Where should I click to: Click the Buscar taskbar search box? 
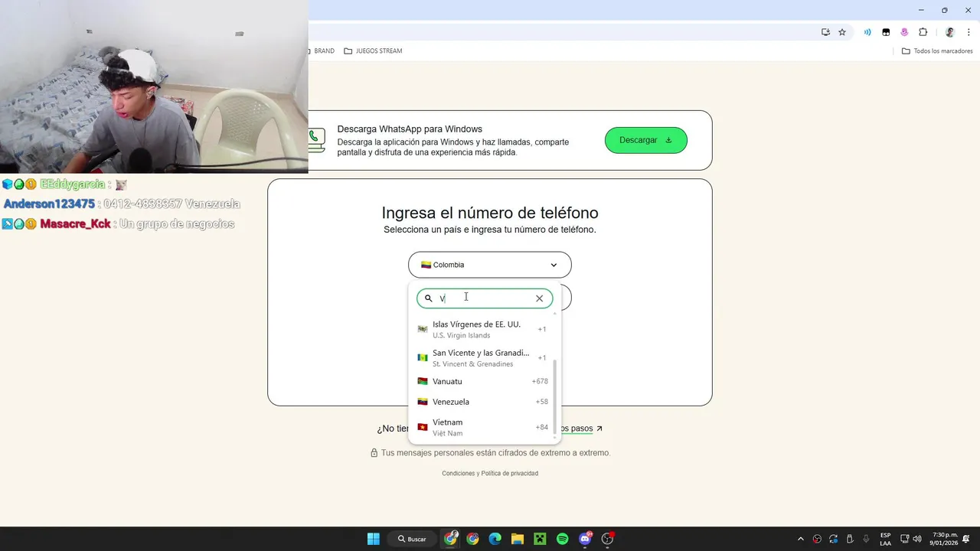(x=412, y=539)
